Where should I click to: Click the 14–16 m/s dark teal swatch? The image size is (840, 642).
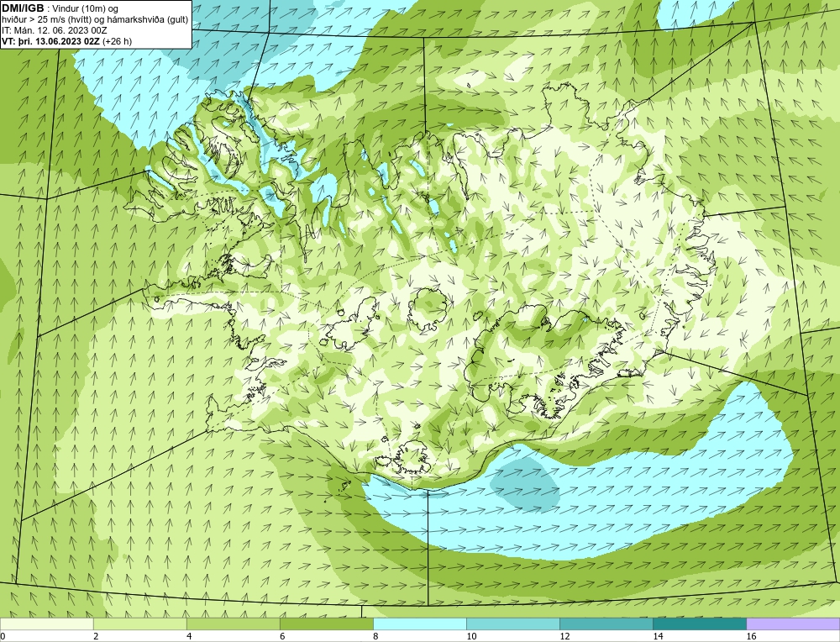(699, 624)
